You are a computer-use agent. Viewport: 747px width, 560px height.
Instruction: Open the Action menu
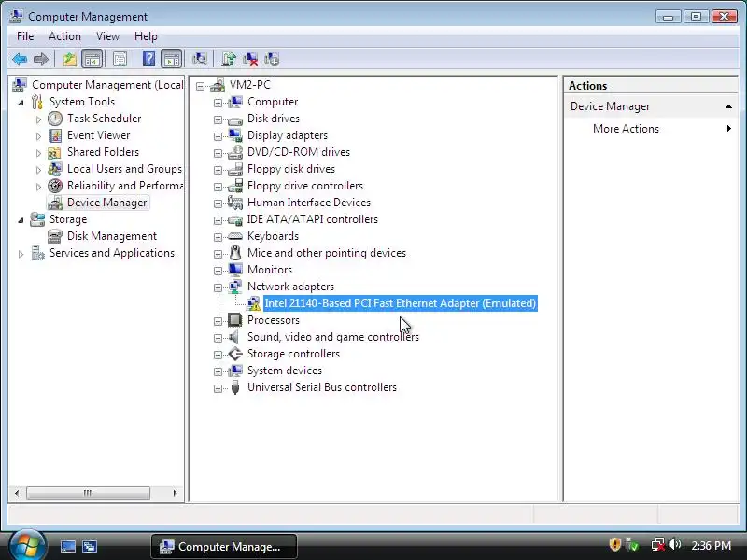click(64, 36)
